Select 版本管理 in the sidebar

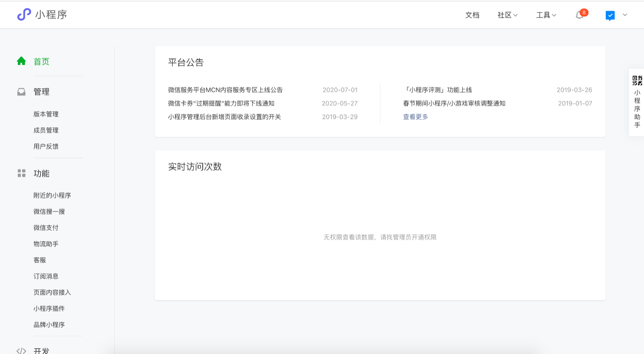(x=46, y=114)
